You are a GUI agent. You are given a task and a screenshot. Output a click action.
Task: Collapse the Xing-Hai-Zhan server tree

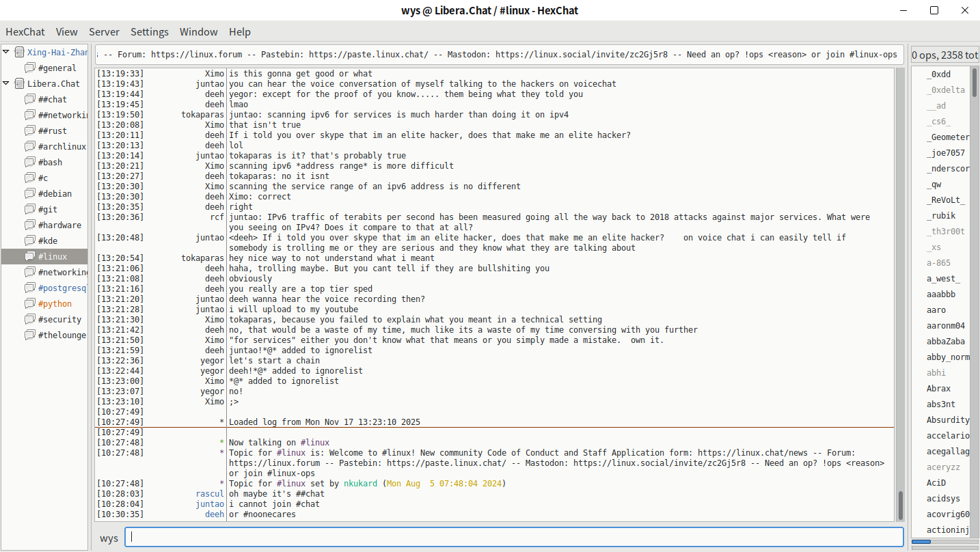[x=6, y=52]
